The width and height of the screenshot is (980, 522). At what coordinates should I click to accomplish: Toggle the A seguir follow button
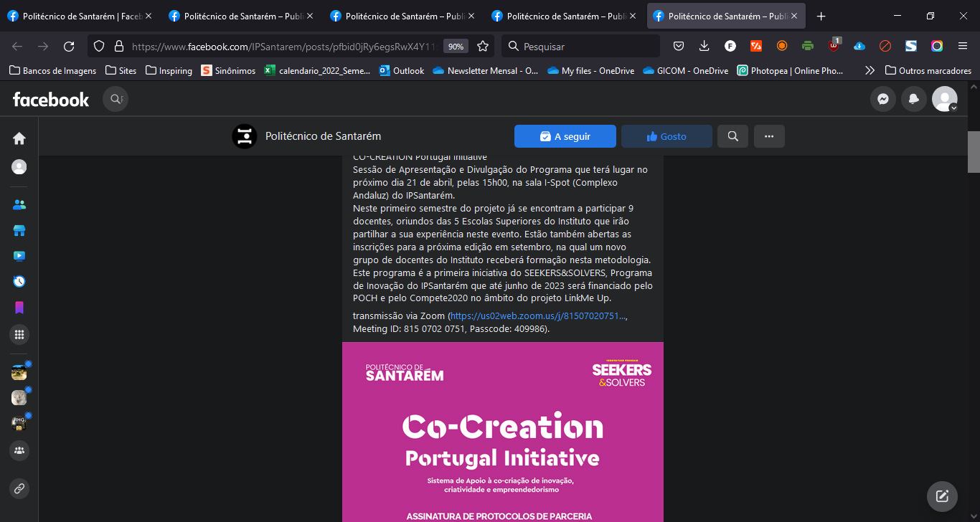click(565, 136)
